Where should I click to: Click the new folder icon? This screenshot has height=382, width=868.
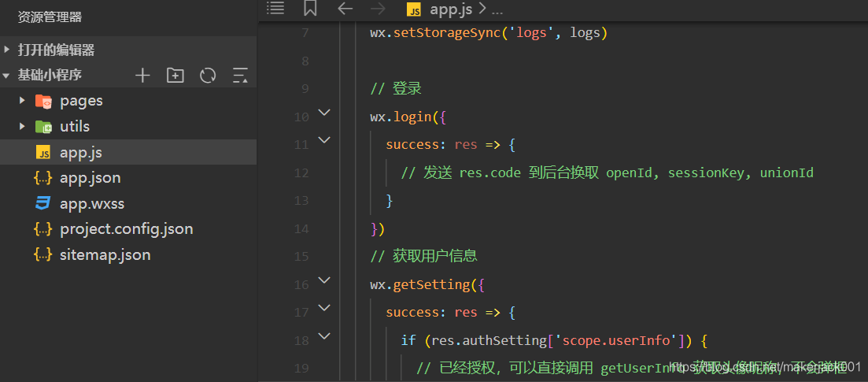tap(175, 75)
